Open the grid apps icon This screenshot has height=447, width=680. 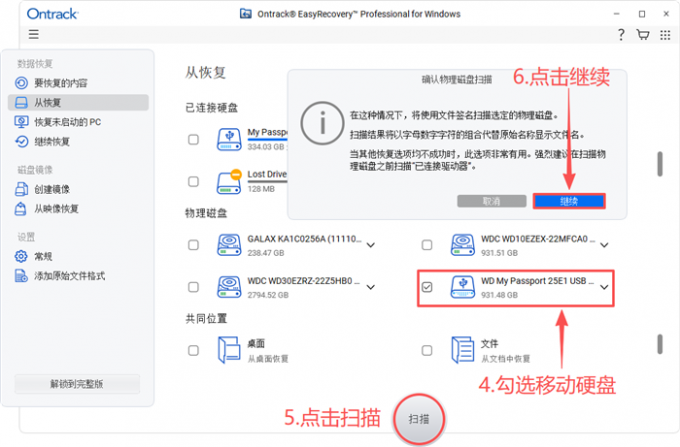665,35
